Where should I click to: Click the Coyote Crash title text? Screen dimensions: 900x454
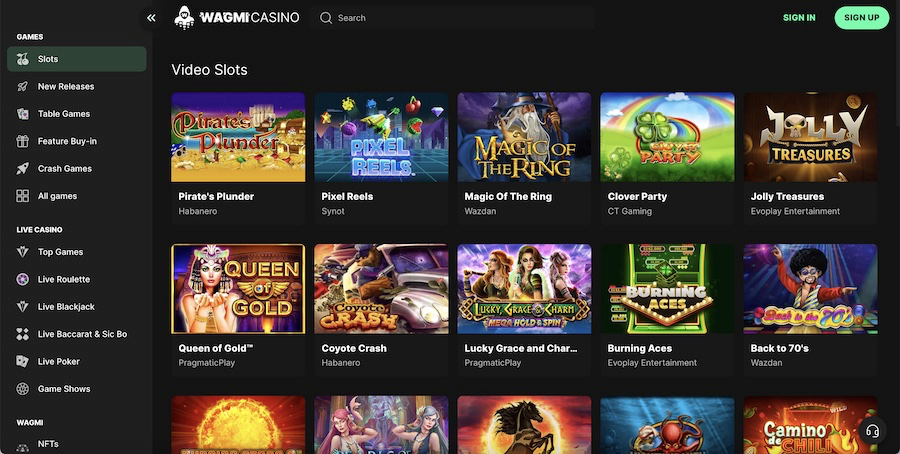(354, 348)
